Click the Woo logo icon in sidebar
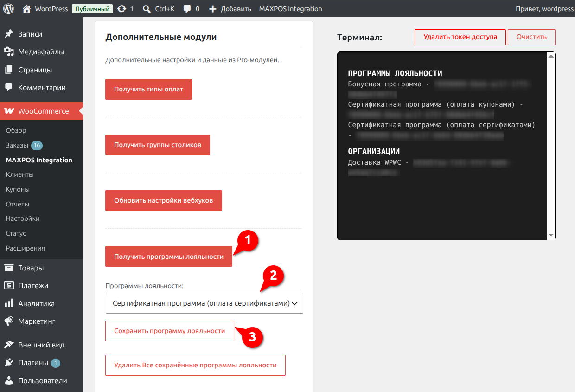This screenshot has width=575, height=392. pyautogui.click(x=9, y=111)
